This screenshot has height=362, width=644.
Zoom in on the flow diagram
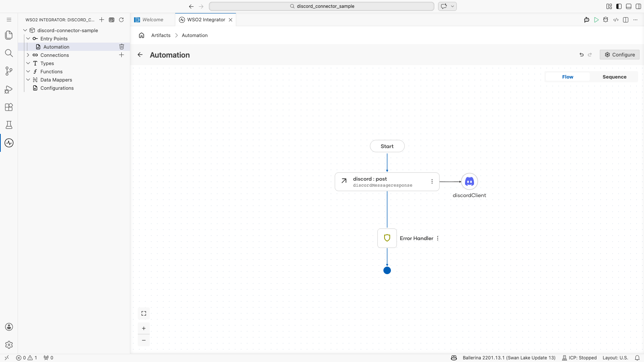144,328
